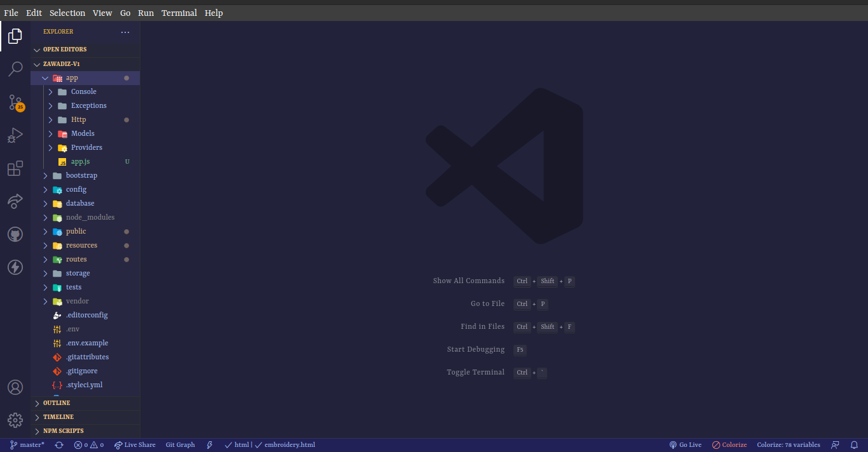Open the Edit menu

point(34,13)
